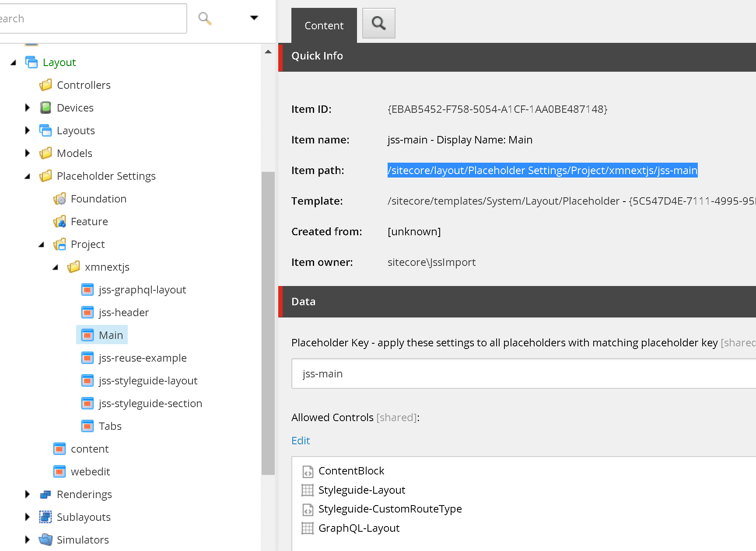Select jss-graphql-layout placeholder icon

pyautogui.click(x=87, y=290)
